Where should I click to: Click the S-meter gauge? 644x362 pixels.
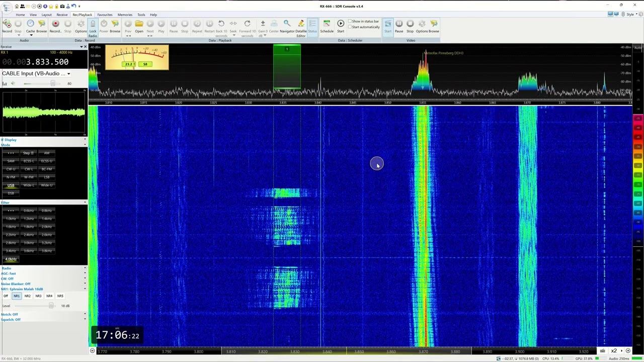click(137, 57)
